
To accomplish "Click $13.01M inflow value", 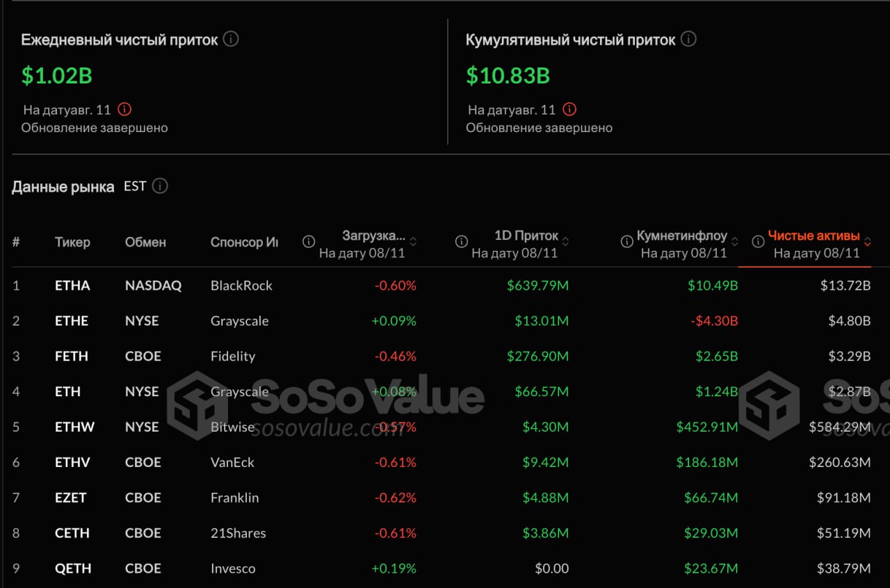I will [542, 321].
